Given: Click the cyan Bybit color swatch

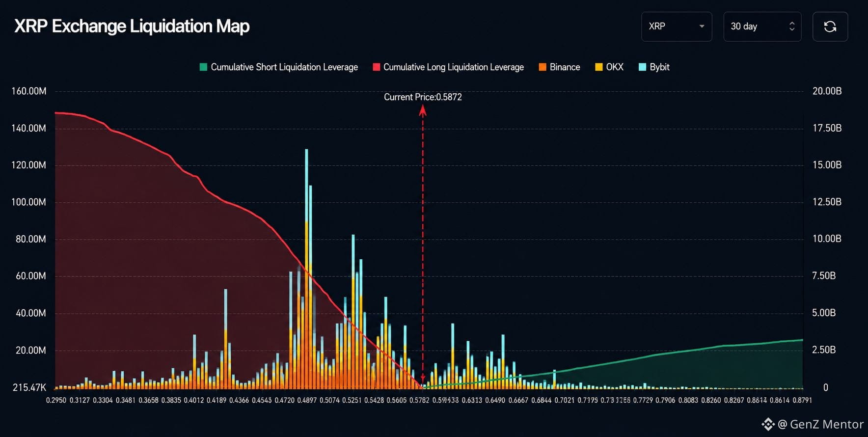Looking at the screenshot, I should pyautogui.click(x=642, y=67).
